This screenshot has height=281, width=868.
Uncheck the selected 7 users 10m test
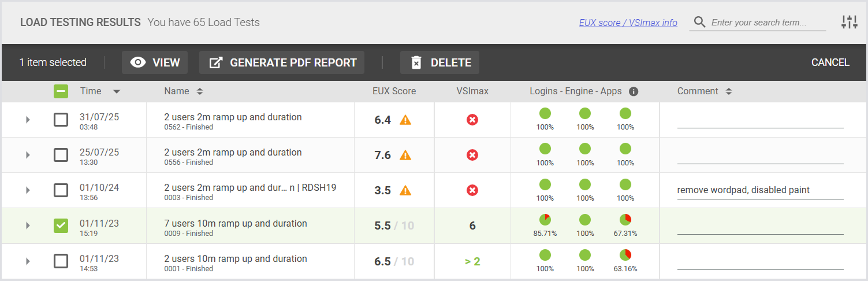tap(61, 225)
